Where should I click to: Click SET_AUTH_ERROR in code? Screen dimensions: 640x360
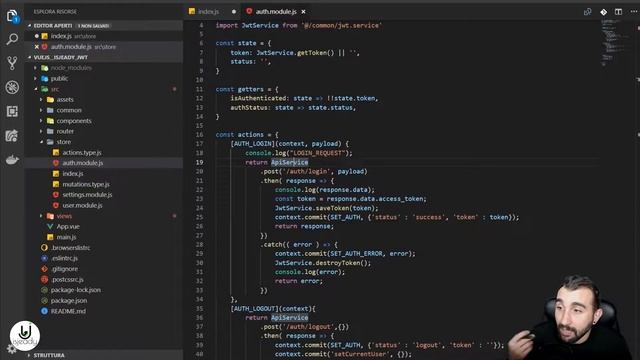(356, 254)
